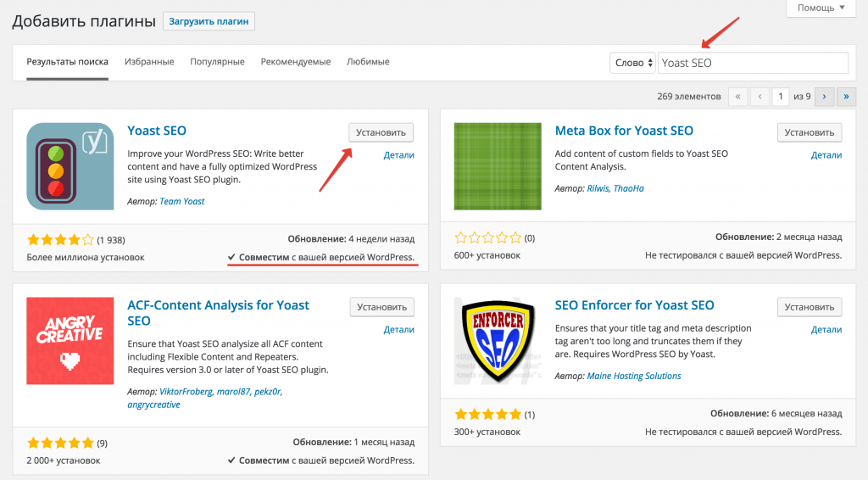Switch to the Рекомендуемые tab
The width and height of the screenshot is (868, 480).
tap(296, 61)
